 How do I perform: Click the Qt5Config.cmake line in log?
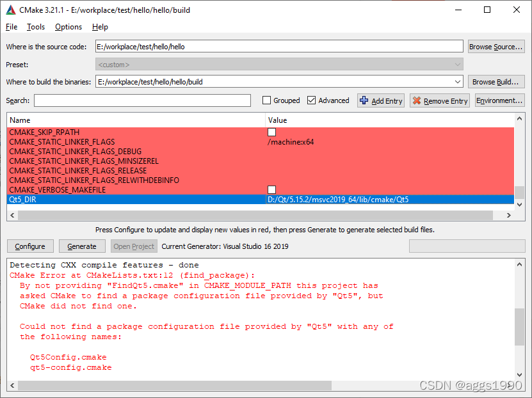click(68, 357)
